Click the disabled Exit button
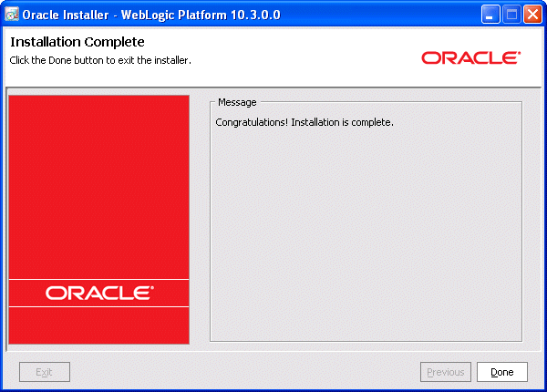547x392 pixels. (45, 372)
